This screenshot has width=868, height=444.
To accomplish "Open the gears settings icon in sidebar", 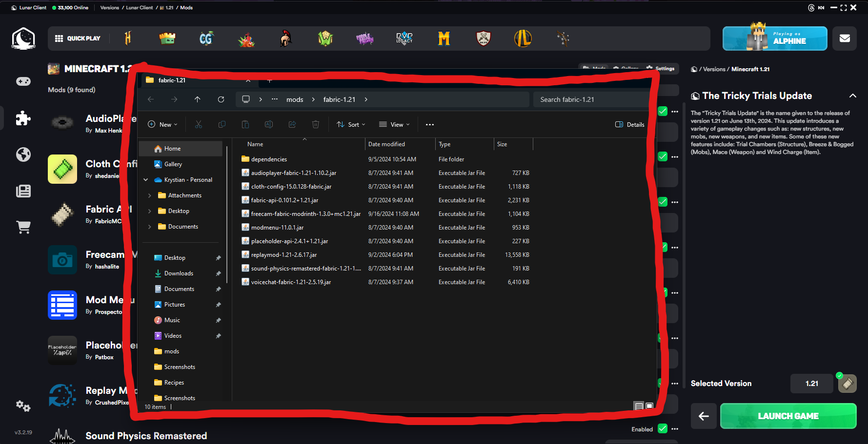I will tap(23, 405).
